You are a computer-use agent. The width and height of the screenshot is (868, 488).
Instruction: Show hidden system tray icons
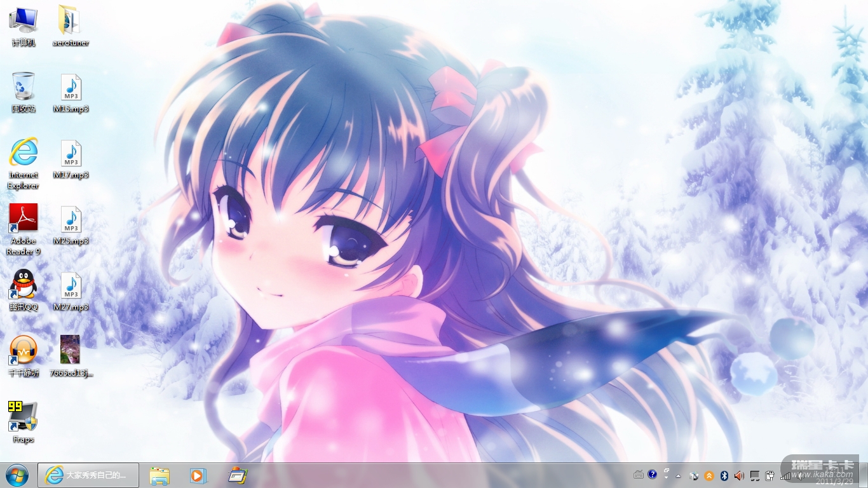pyautogui.click(x=679, y=475)
